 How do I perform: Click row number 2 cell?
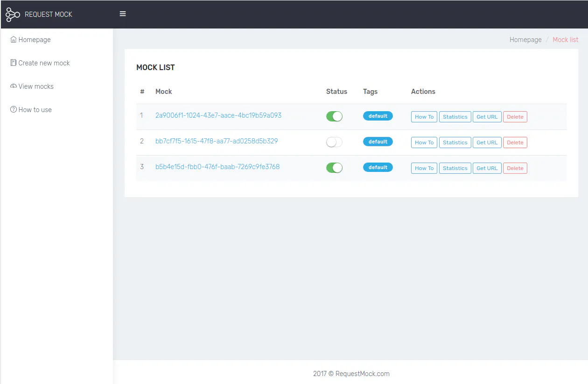(x=142, y=141)
